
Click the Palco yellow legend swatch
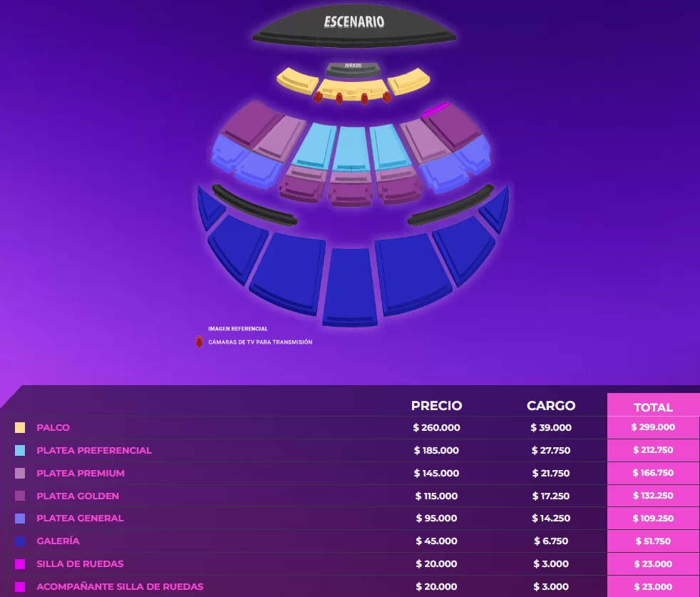tap(20, 428)
